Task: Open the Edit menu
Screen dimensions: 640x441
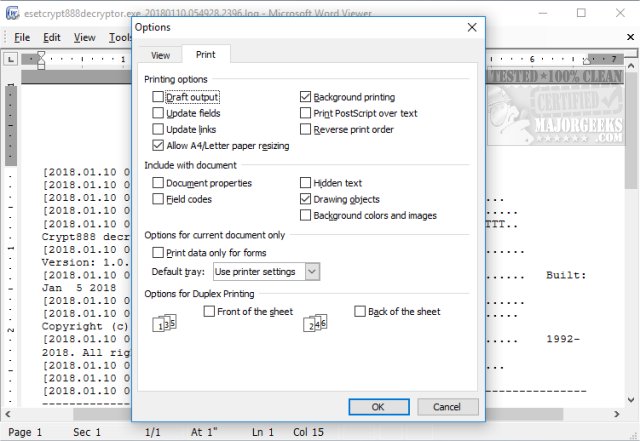Action: point(52,38)
